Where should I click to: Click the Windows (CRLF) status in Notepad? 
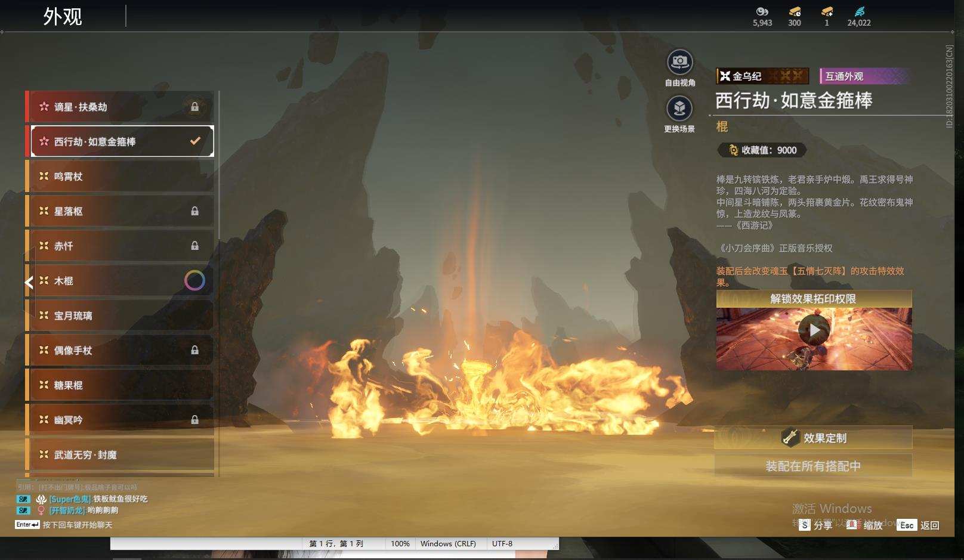pyautogui.click(x=448, y=543)
